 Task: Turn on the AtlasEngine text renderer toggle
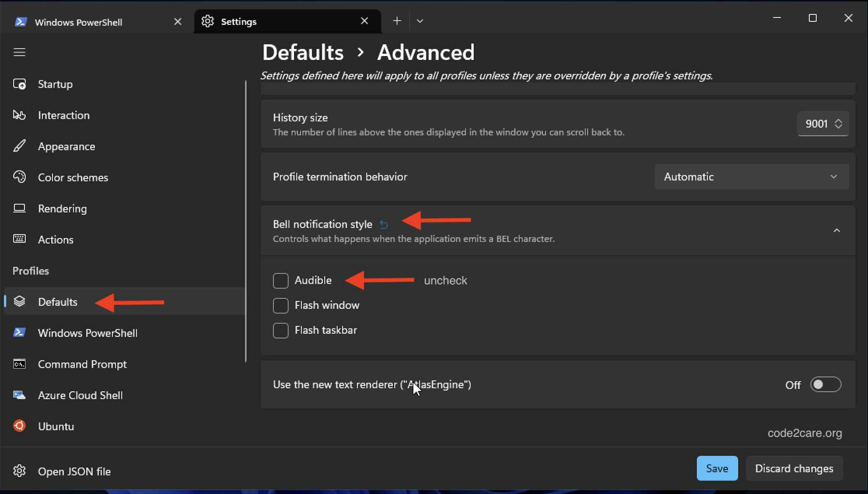pyautogui.click(x=826, y=384)
